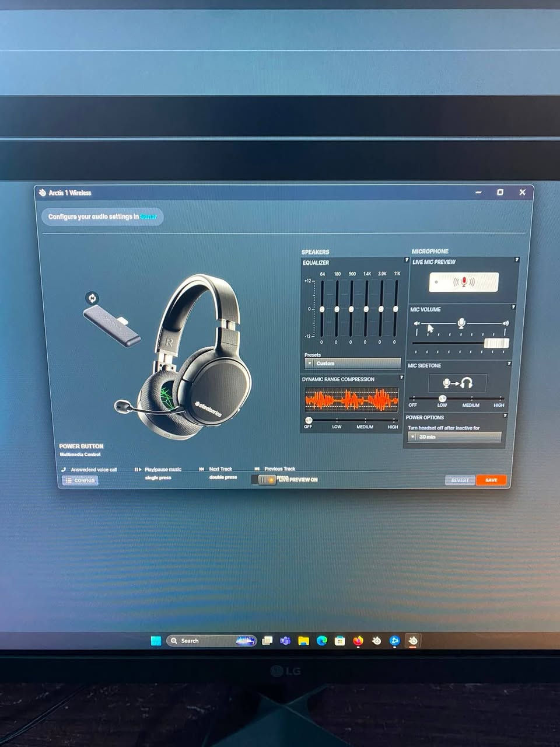The height and width of the screenshot is (747, 560).
Task: Click the 180 Hz equalizer slider
Action: tap(337, 309)
